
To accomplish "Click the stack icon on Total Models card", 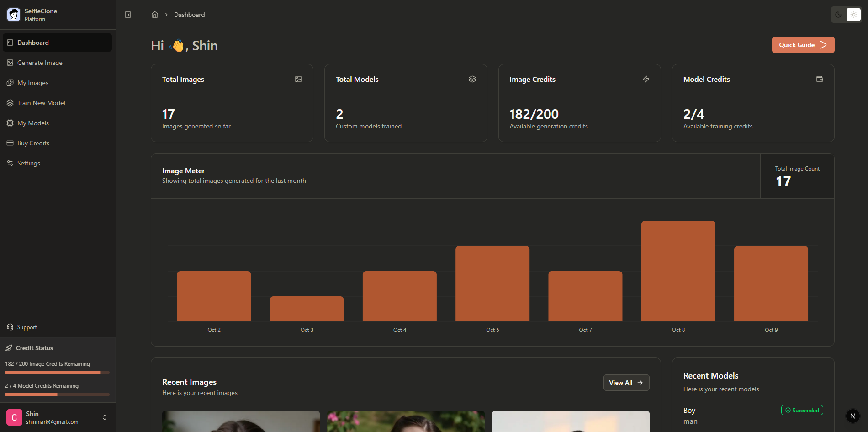I will tap(472, 79).
